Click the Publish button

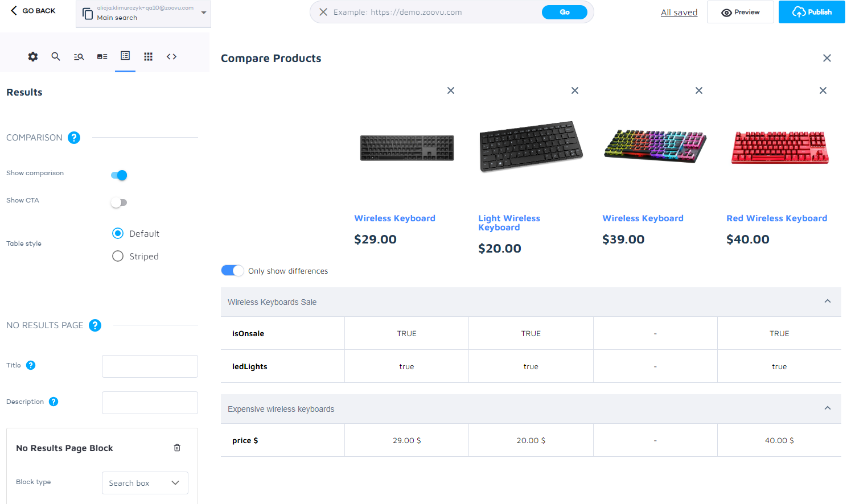click(812, 12)
